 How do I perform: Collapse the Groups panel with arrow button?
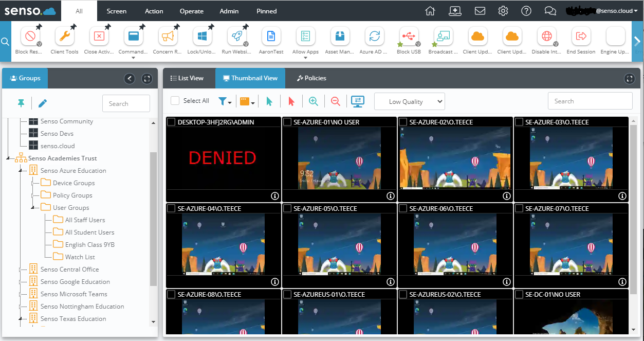tap(130, 79)
